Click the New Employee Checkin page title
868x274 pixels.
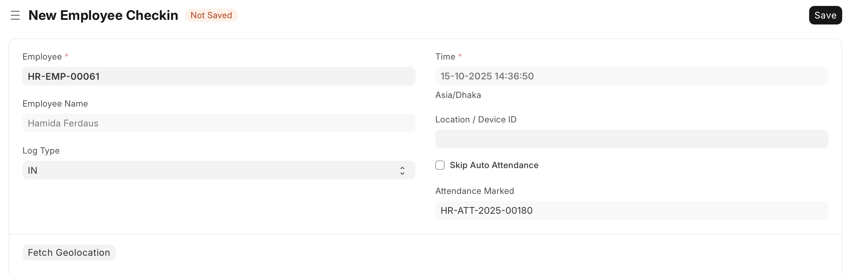[x=103, y=16]
